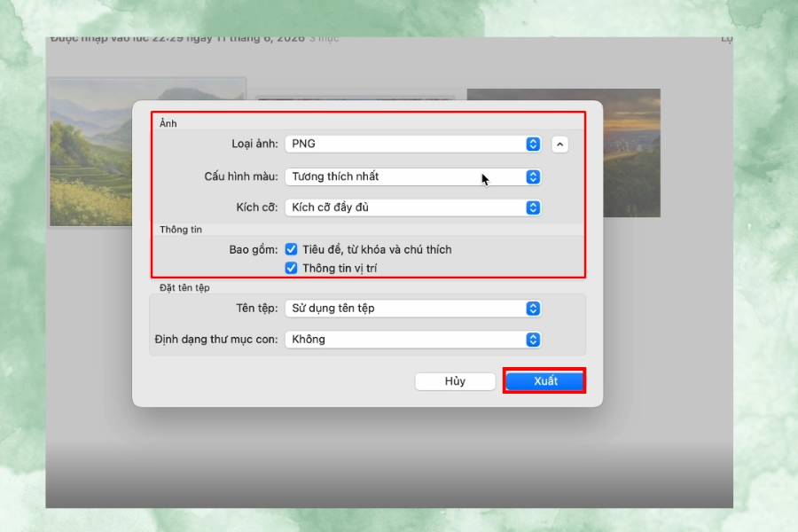The width and height of the screenshot is (798, 532).
Task: Select the terraced hills landscape thumbnail
Action: (90, 153)
